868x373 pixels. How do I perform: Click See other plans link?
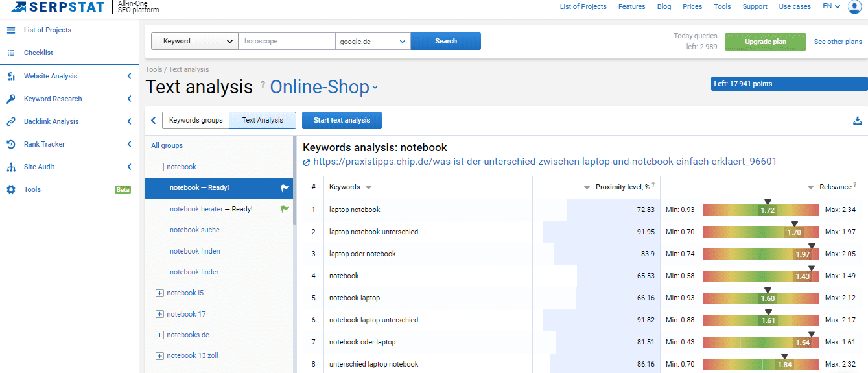[838, 42]
